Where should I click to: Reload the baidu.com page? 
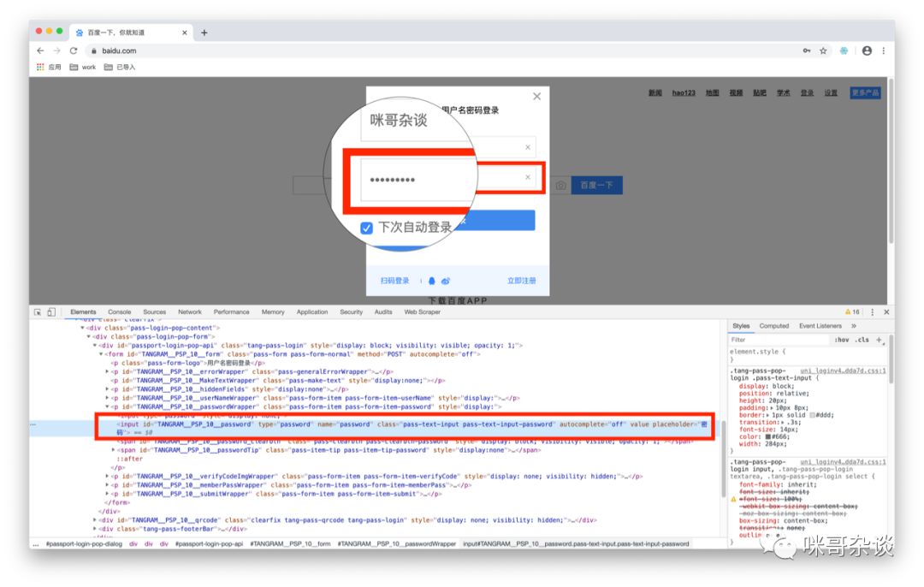74,50
